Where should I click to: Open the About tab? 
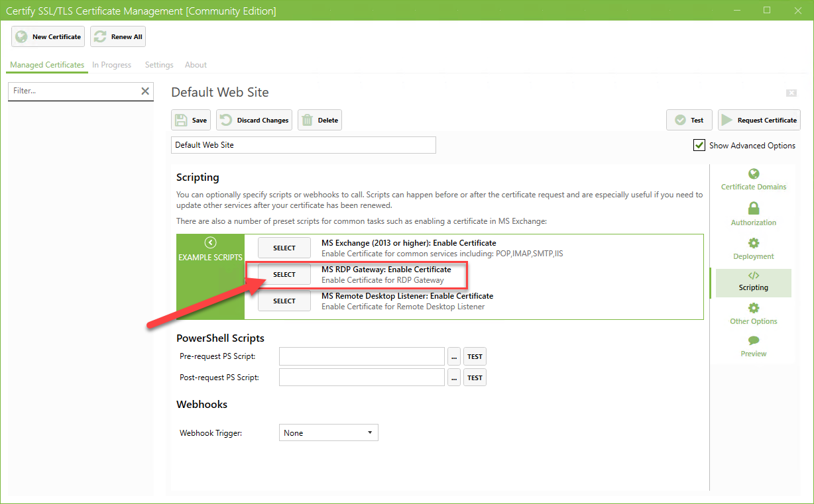[196, 65]
